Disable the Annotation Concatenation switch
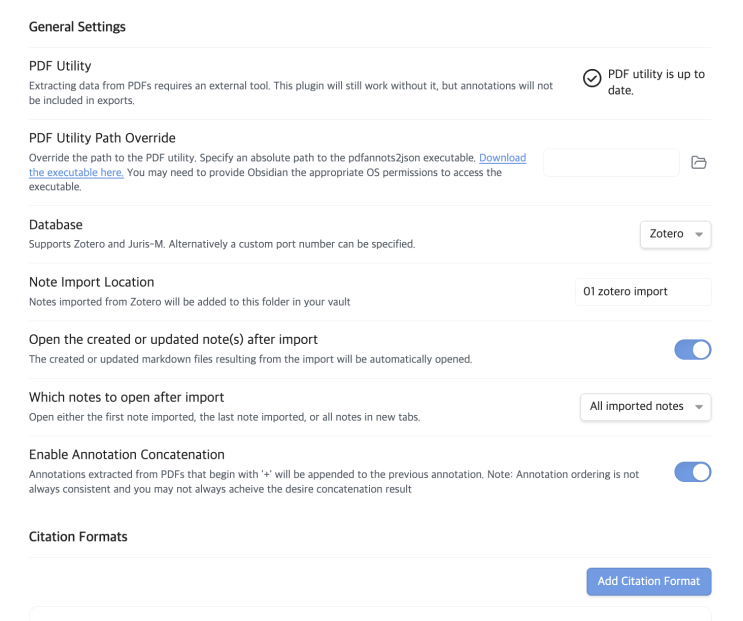 (693, 471)
